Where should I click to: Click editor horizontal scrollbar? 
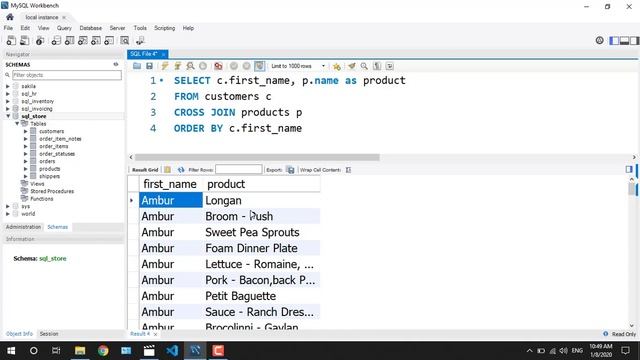point(257,157)
